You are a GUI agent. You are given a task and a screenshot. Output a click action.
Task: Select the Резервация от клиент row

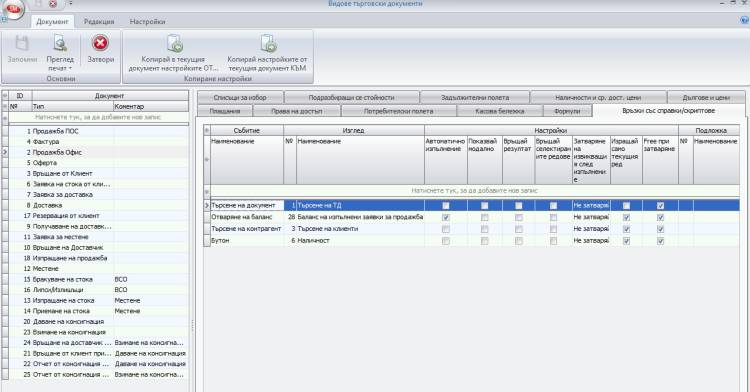pos(98,216)
